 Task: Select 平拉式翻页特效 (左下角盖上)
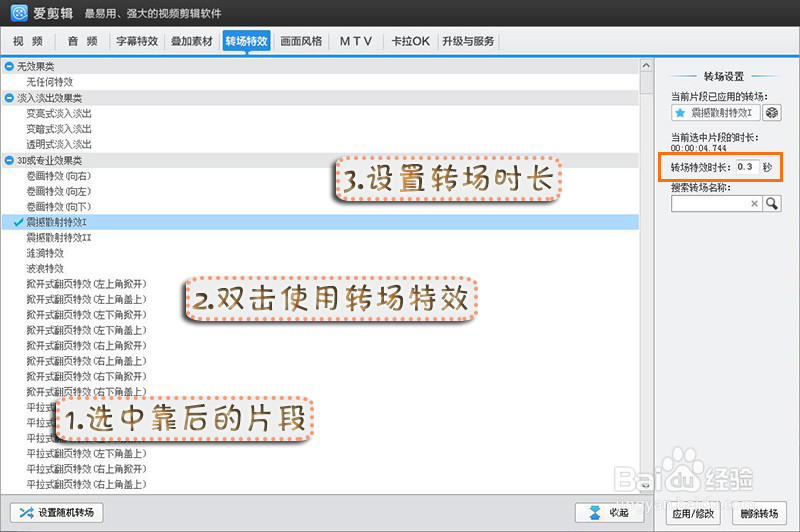coord(86,453)
